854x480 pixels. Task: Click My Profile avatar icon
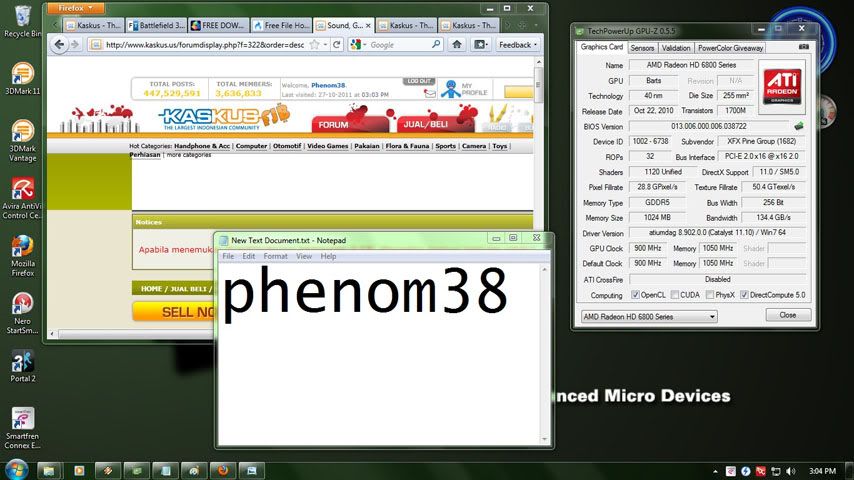pyautogui.click(x=450, y=89)
